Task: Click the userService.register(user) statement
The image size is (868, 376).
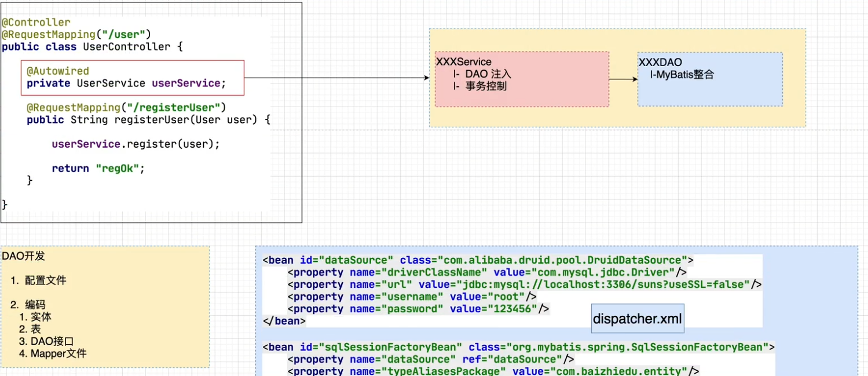Action: pyautogui.click(x=135, y=144)
